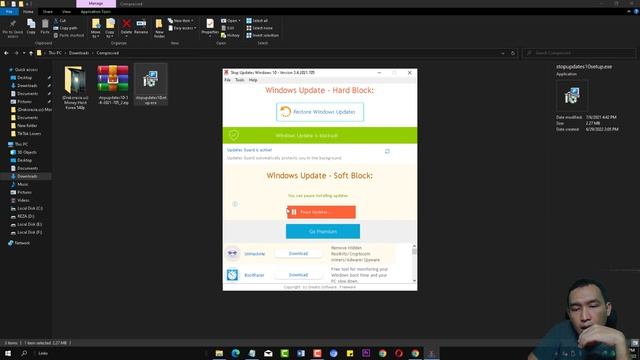Open the Easy access dropdown

pyautogui.click(x=182, y=28)
